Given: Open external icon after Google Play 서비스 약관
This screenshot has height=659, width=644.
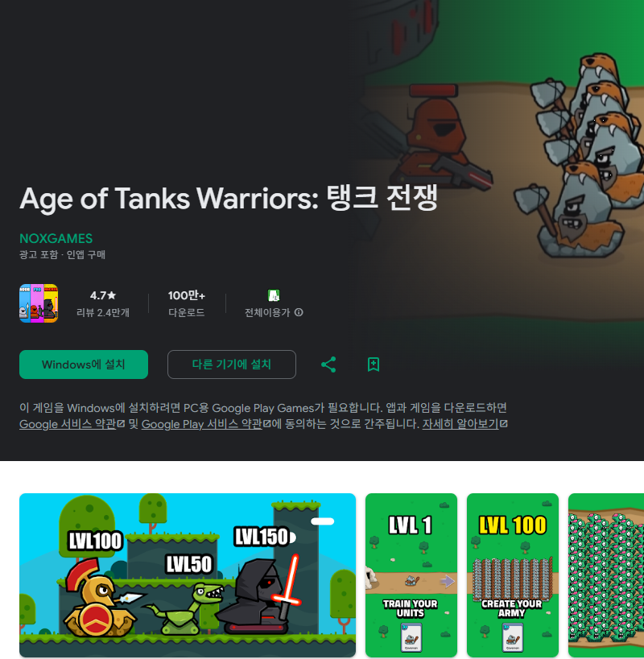Looking at the screenshot, I should [266, 423].
